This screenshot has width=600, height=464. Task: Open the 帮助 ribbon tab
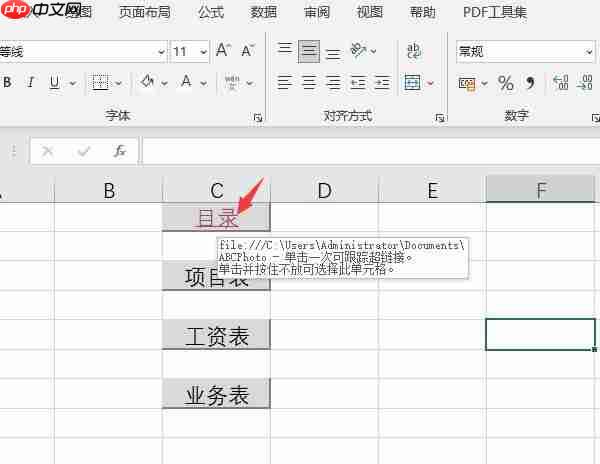pyautogui.click(x=423, y=12)
